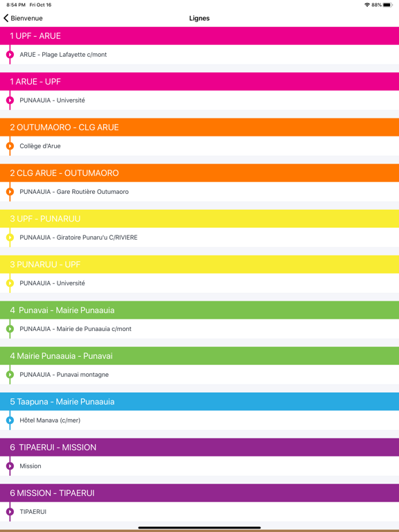Open the 3 PUNARUU - UPF line header
Viewport: 399px width, 532px height.
199,265
